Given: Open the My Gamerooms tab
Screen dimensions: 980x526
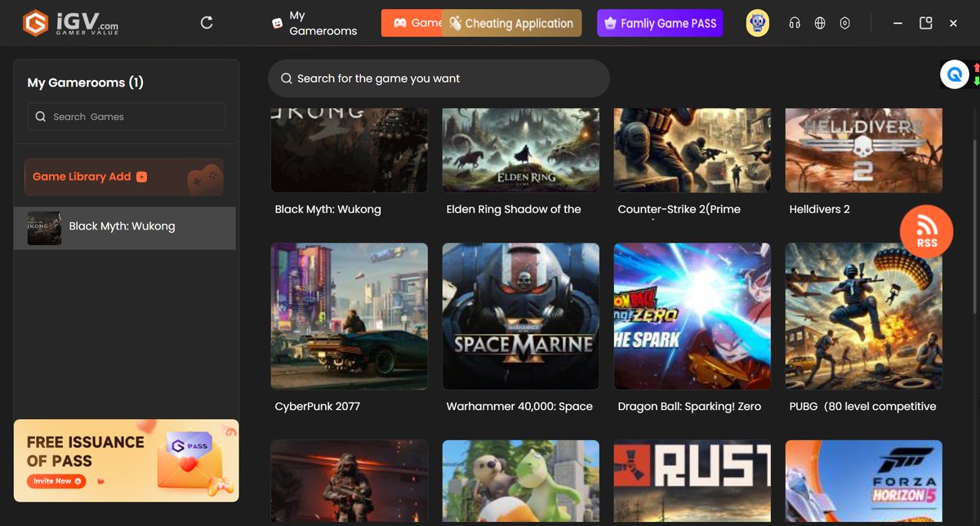Looking at the screenshot, I should (314, 23).
